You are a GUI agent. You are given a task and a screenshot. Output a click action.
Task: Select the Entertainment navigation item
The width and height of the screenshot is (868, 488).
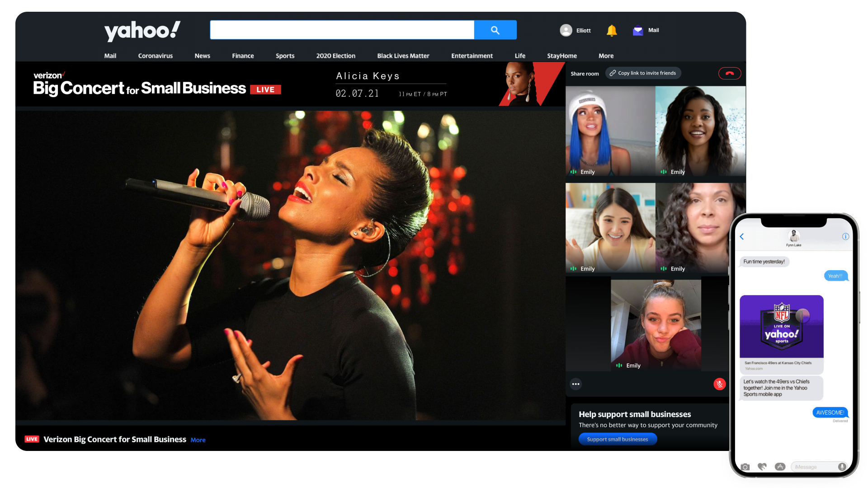click(472, 56)
